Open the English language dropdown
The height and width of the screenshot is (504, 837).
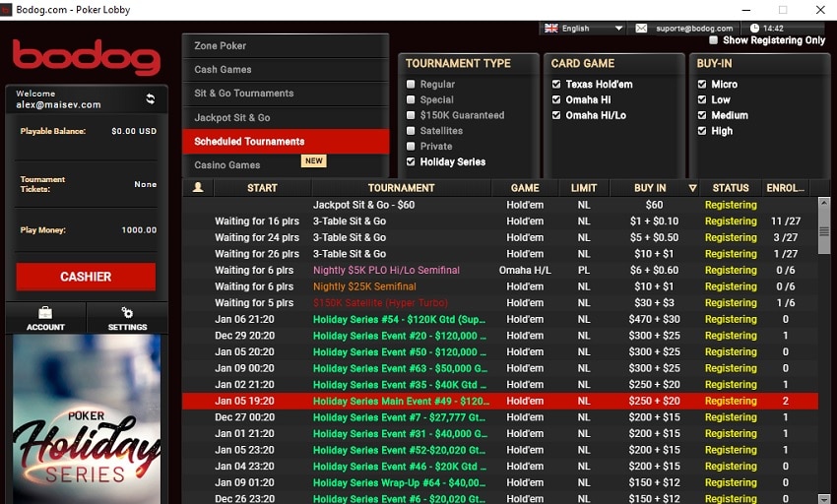pyautogui.click(x=584, y=29)
